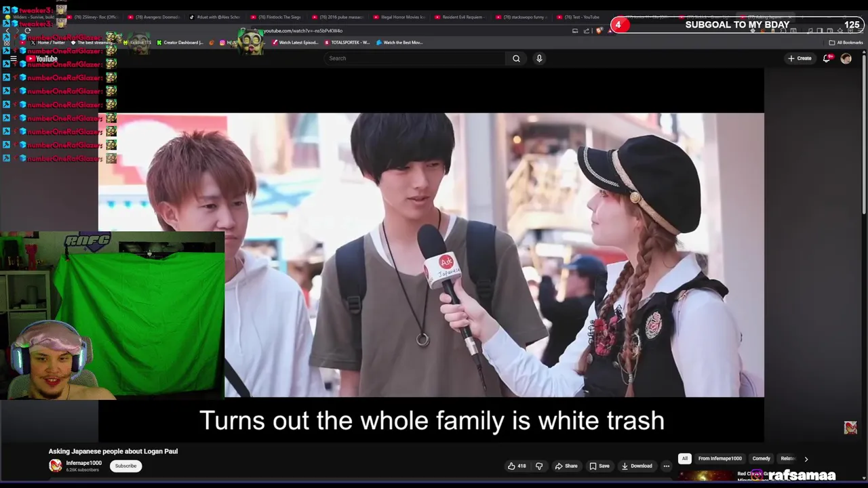This screenshot has height=488, width=868.
Task: Switch to the Flintlock: The Siege tab
Action: (x=277, y=17)
